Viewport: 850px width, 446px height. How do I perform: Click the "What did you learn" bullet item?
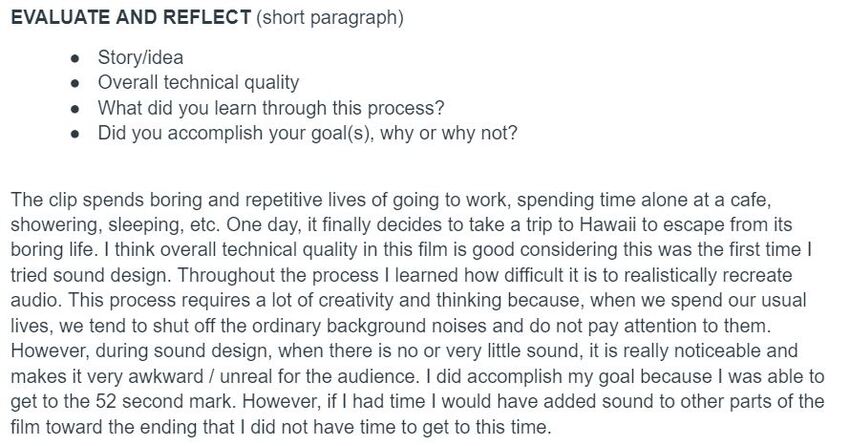point(270,107)
